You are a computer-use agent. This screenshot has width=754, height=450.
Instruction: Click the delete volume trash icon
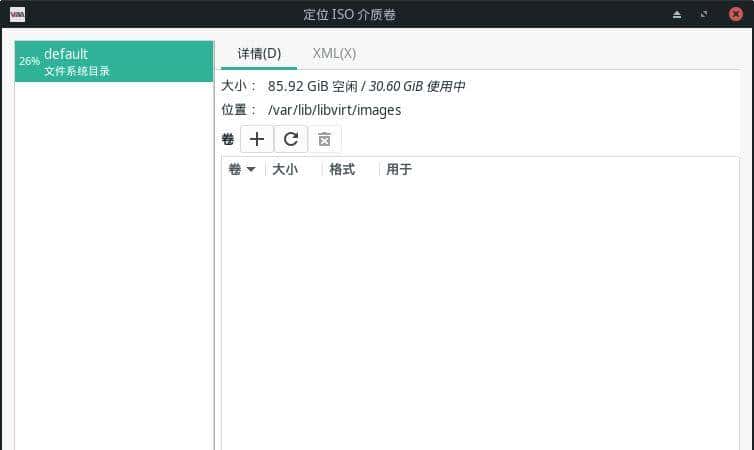pos(325,139)
